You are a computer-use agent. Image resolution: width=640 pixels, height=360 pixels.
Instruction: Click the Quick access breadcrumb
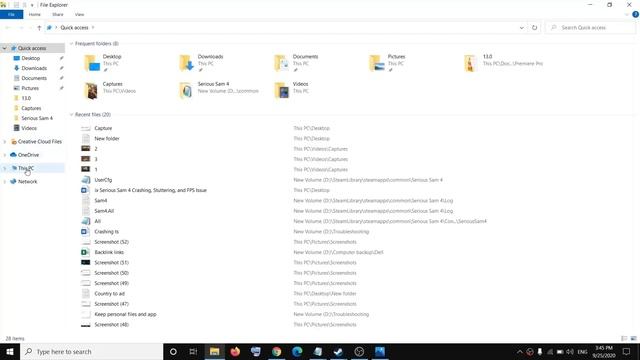[x=74, y=28]
